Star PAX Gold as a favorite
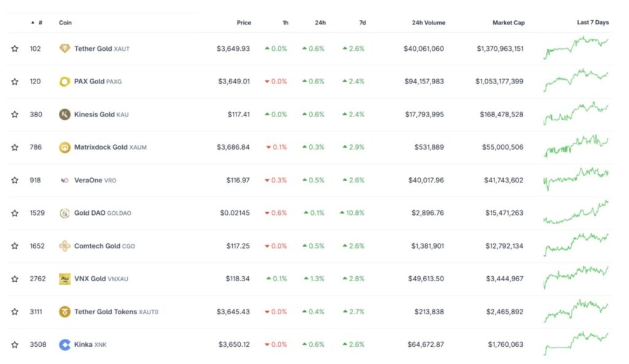The height and width of the screenshot is (364, 629). pos(15,82)
